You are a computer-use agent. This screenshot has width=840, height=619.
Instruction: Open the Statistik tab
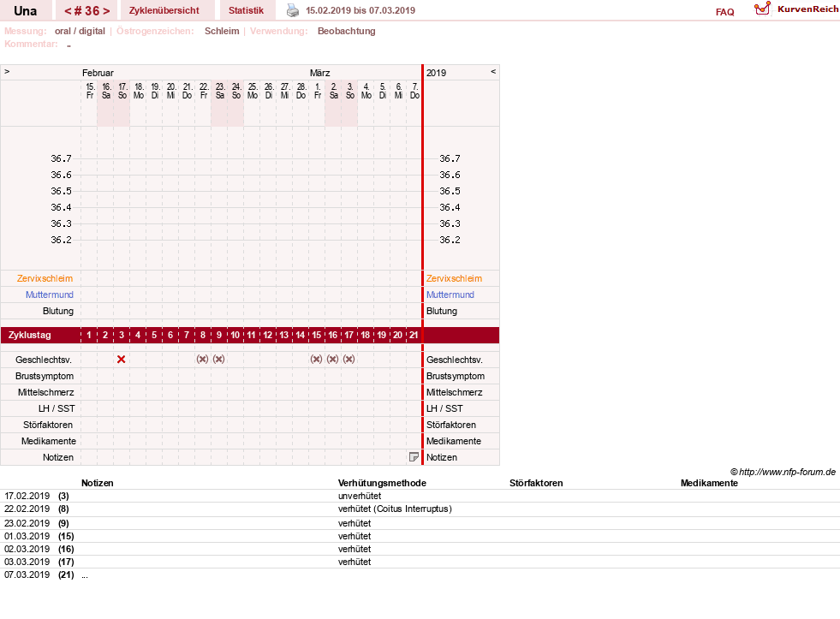[246, 11]
